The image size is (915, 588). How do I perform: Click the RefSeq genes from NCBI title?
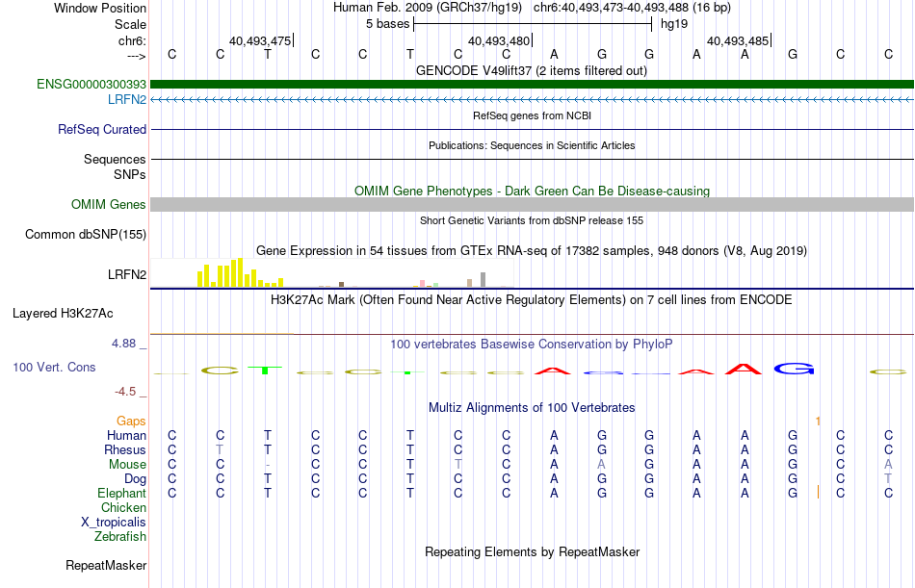532,115
